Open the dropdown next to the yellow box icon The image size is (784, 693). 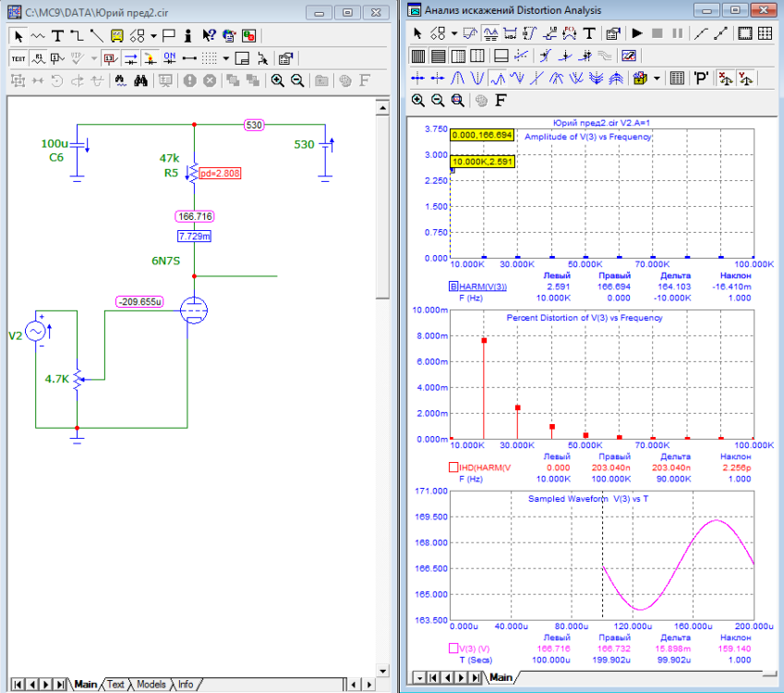(x=657, y=79)
